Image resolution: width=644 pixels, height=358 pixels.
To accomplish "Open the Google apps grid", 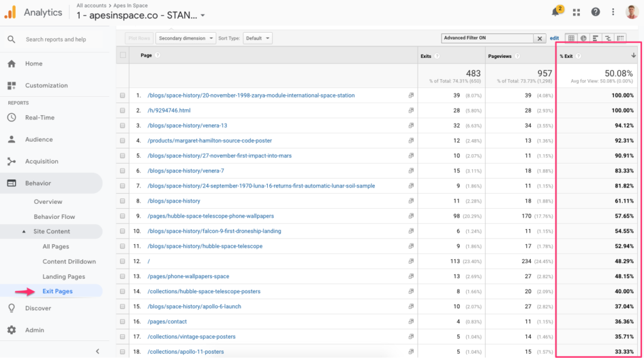I will [576, 13].
